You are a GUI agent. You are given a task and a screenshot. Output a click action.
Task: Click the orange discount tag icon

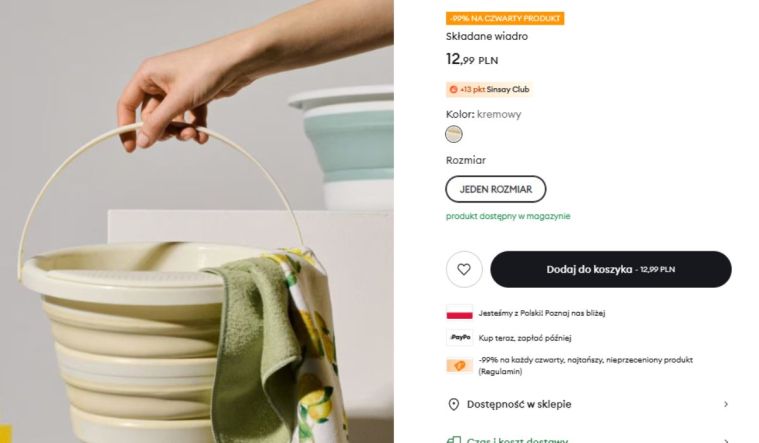[x=459, y=366]
